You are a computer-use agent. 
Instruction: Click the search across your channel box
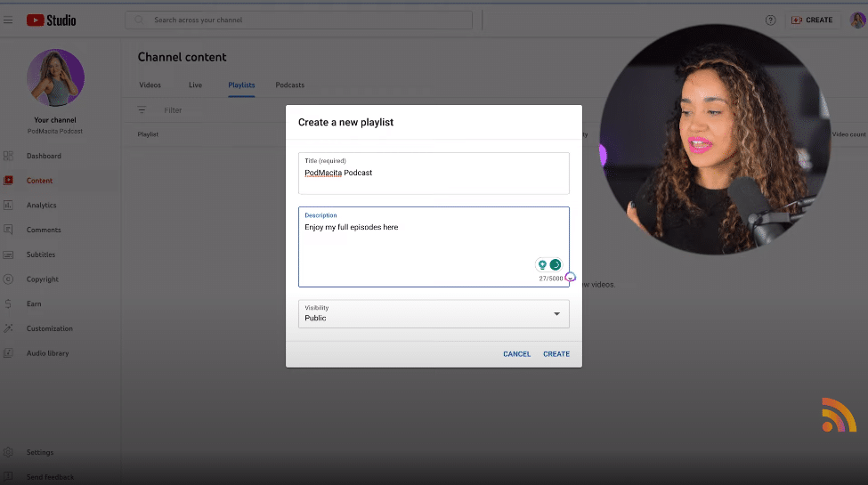click(298, 20)
